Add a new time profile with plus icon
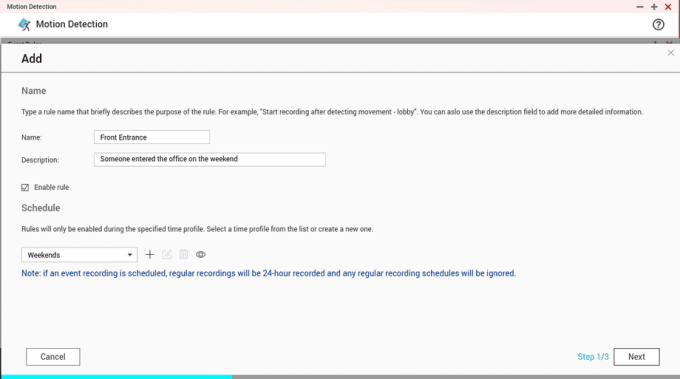The height and width of the screenshot is (379, 680). [150, 255]
